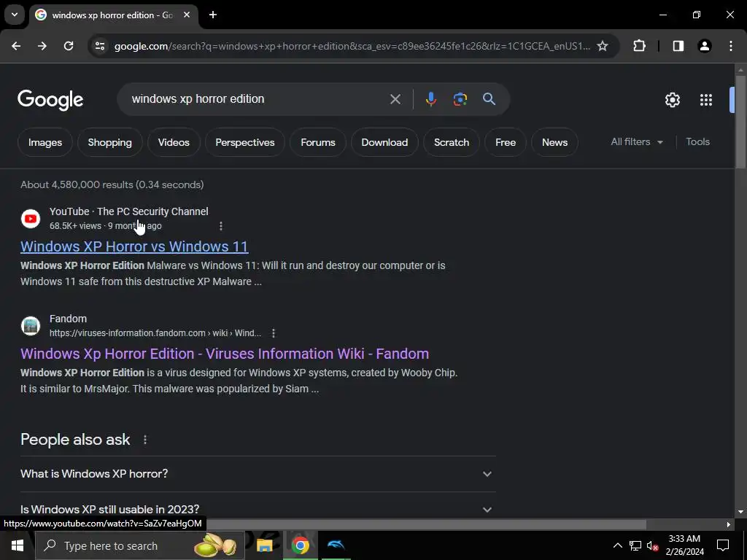This screenshot has width=747, height=560.
Task: Open File Explorer from taskbar
Action: pos(264,545)
